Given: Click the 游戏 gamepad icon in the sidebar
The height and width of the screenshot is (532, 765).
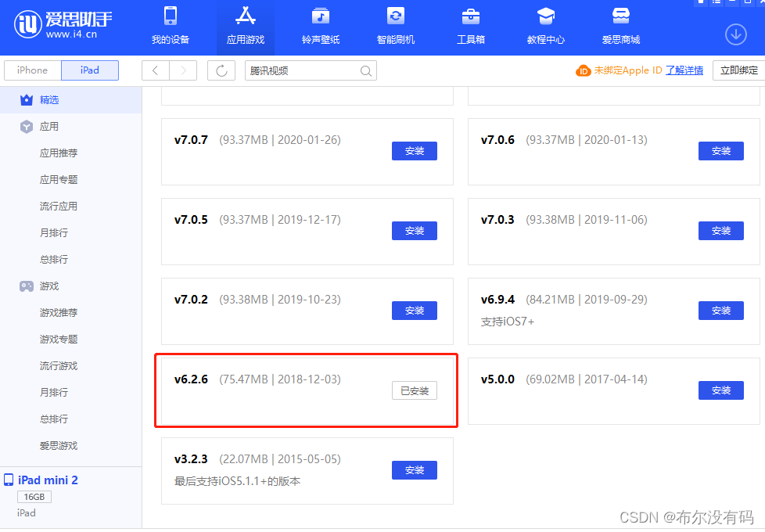Looking at the screenshot, I should (27, 286).
